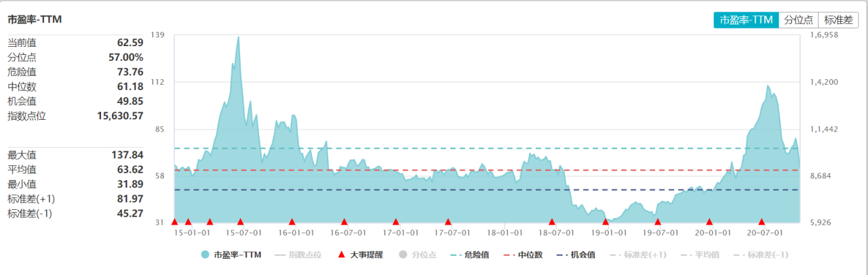The height and width of the screenshot is (275, 868).
Task: Hide the 机会值 line via legend
Action: (x=577, y=255)
